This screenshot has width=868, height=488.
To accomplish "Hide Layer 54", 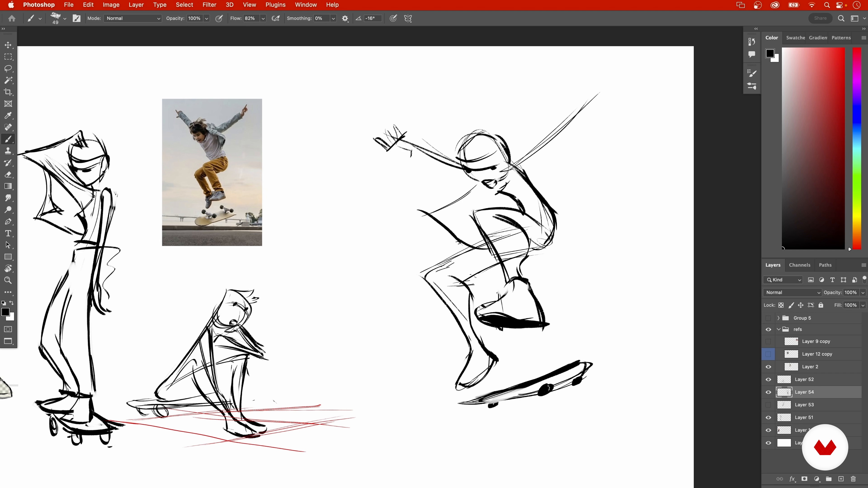I will point(768,392).
